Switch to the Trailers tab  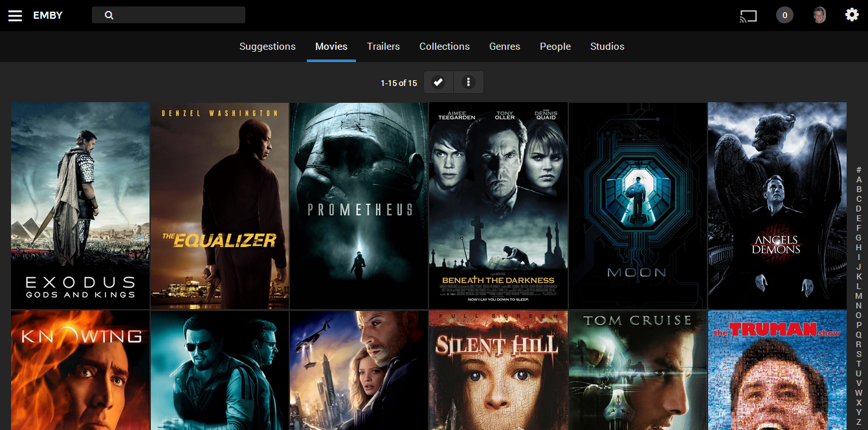(x=383, y=47)
